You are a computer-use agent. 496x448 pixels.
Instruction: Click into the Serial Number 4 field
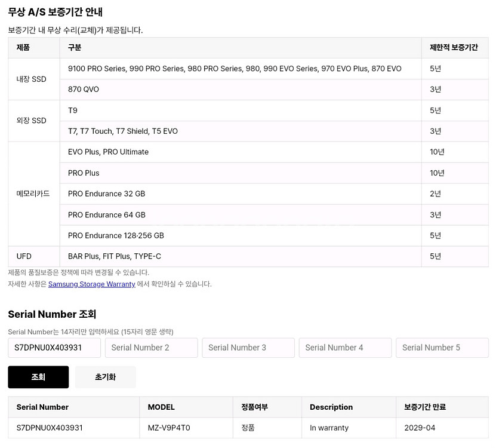(345, 348)
